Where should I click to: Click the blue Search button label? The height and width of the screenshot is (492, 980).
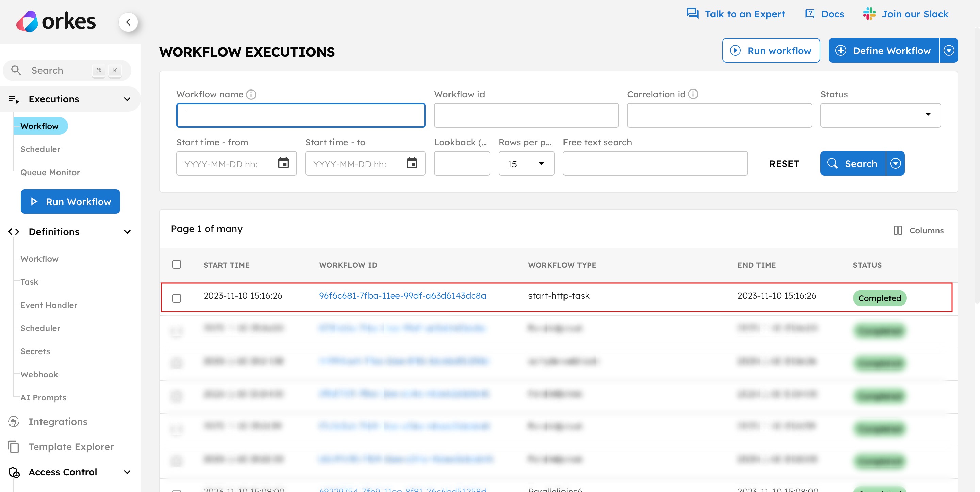pos(861,164)
